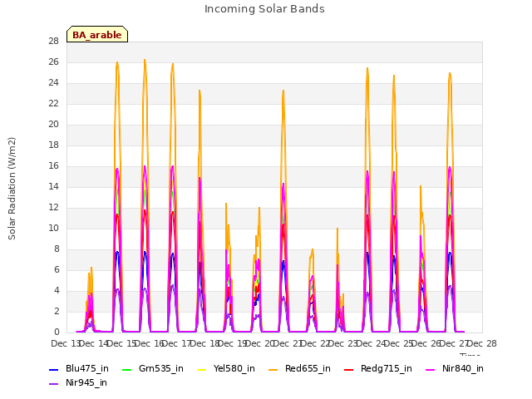Click the Dec 13 x-axis tick label
This screenshot has width=532, height=399.
pyautogui.click(x=65, y=343)
